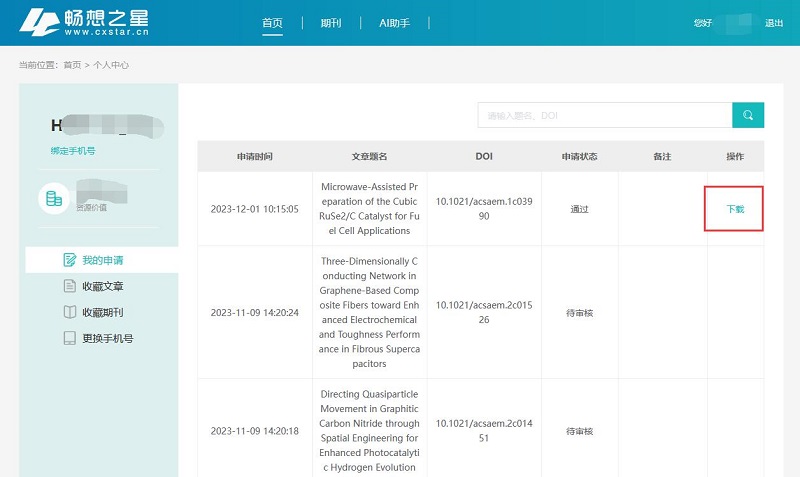
Task: Click the 更换手机号 phone icon
Action: (69, 338)
